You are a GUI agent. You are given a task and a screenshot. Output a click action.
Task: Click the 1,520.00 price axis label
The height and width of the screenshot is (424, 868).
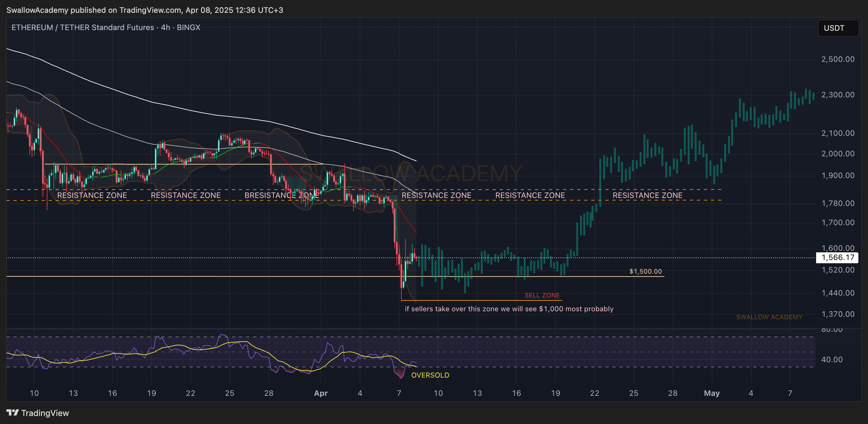[x=838, y=270]
